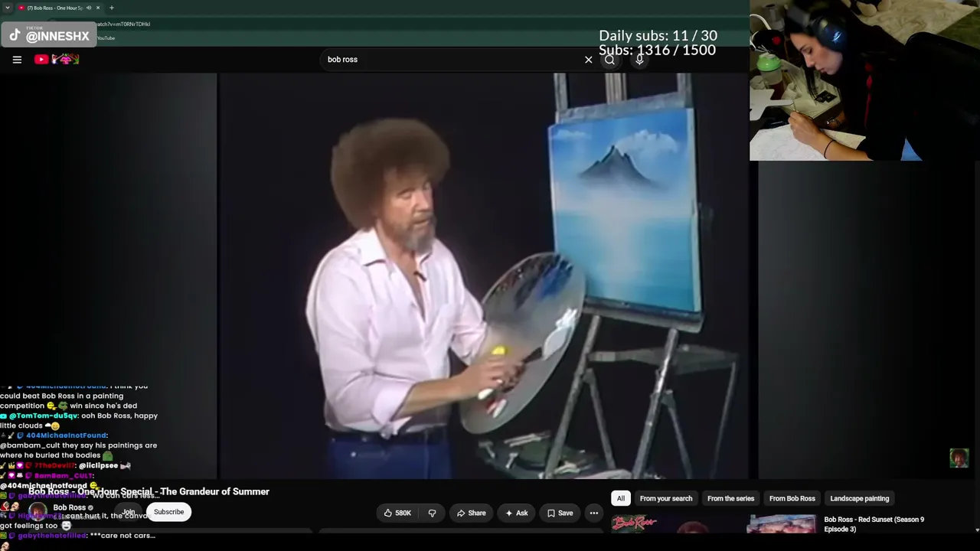980x551 pixels.
Task: Focus the 'bob ross' search field
Action: point(452,60)
